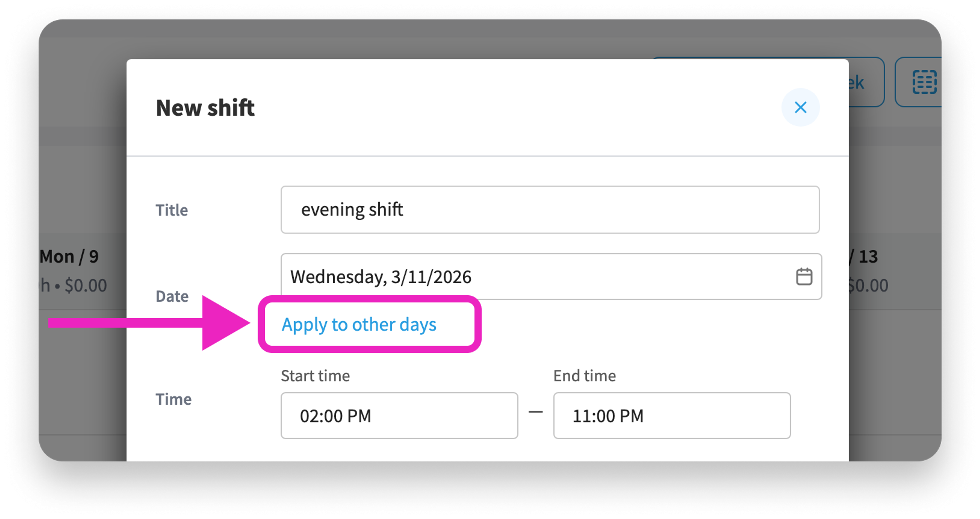Open the Start time field showing 02:00 PM

(x=399, y=416)
